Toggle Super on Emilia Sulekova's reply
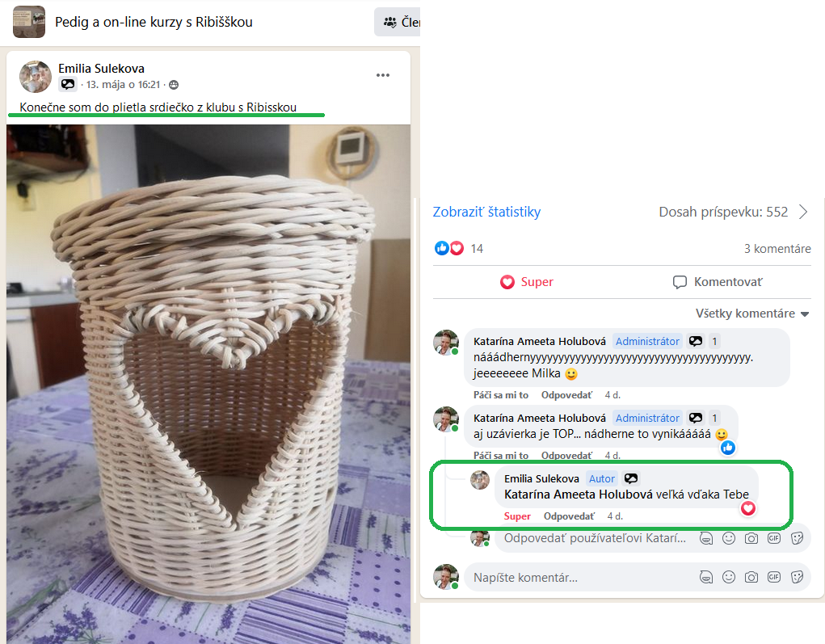 (517, 516)
